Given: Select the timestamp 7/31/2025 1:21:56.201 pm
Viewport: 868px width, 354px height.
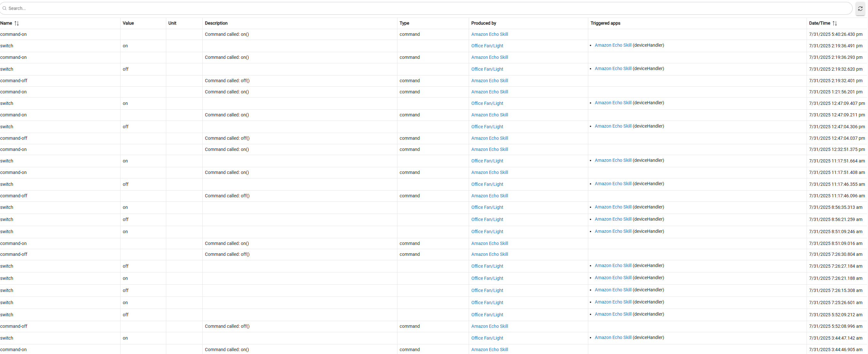Looking at the screenshot, I should pyautogui.click(x=836, y=92).
